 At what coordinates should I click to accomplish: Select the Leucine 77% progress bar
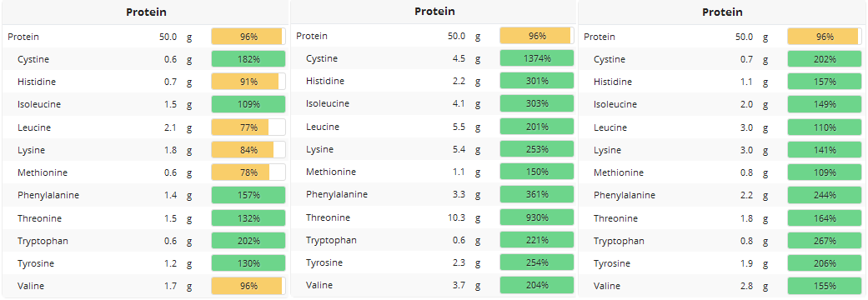248,127
